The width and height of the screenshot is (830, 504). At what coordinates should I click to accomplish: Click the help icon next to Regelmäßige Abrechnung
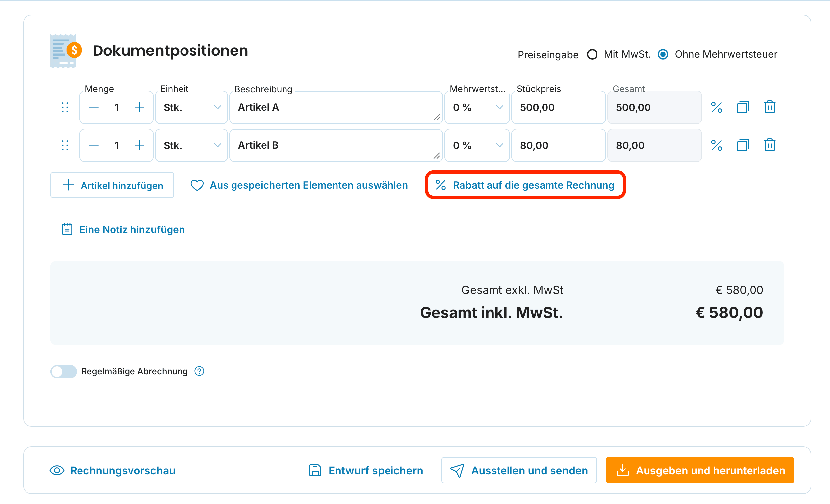(x=199, y=371)
